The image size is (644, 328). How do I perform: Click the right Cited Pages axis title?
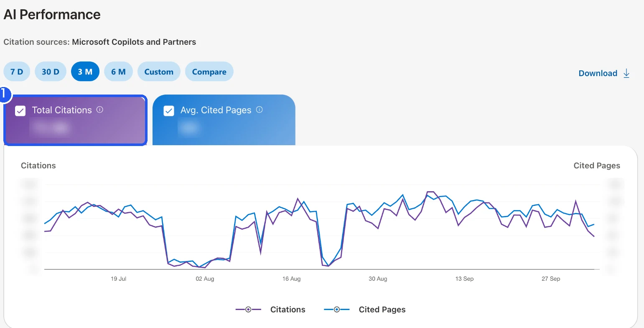coord(597,166)
